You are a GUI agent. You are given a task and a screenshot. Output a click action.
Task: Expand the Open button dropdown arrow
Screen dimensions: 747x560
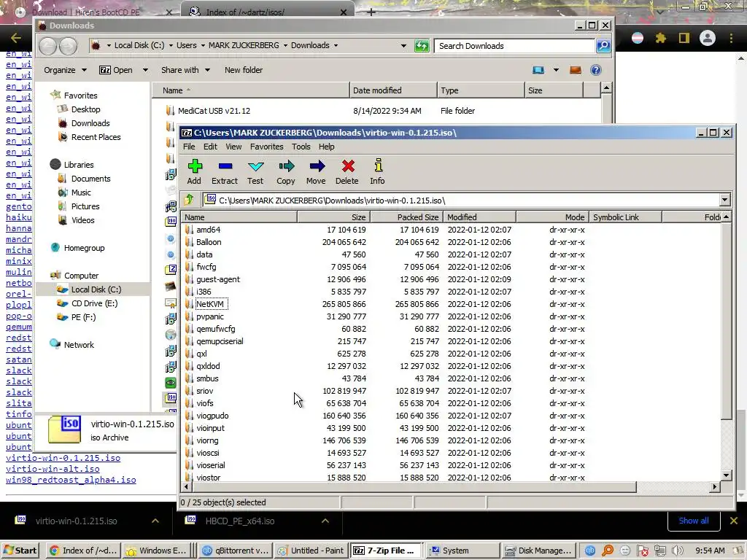point(145,70)
